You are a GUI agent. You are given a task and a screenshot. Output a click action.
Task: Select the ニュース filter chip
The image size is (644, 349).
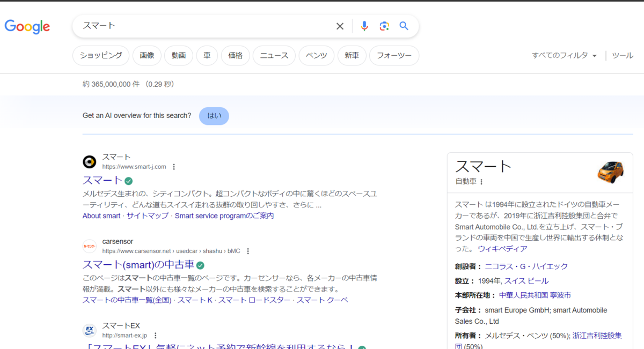coord(274,55)
